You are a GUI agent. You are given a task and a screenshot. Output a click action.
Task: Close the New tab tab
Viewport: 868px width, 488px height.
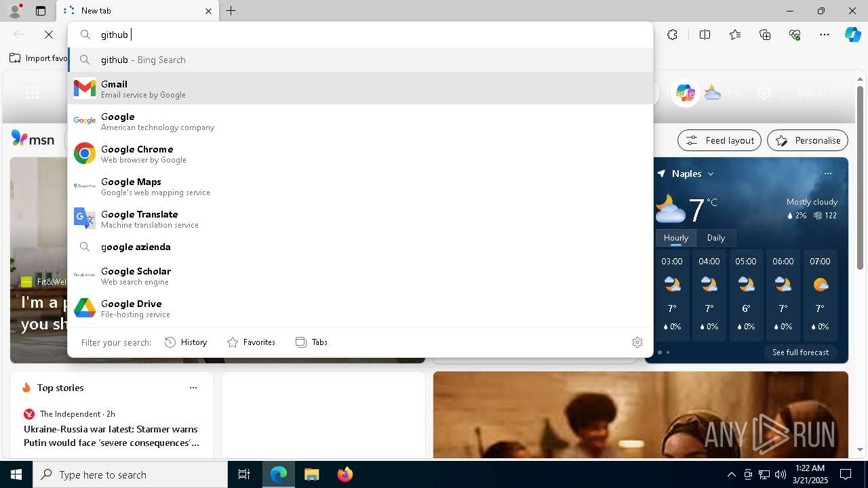point(208,11)
